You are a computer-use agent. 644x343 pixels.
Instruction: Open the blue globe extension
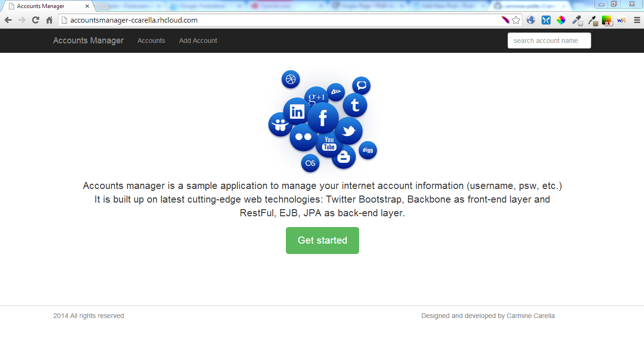531,20
